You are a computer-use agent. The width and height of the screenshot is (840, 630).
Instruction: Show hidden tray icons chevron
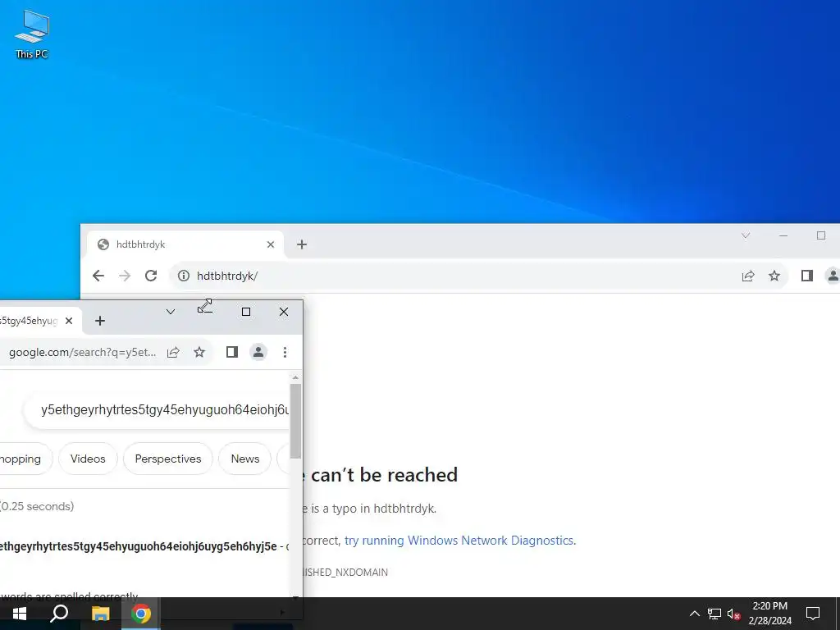[694, 614]
